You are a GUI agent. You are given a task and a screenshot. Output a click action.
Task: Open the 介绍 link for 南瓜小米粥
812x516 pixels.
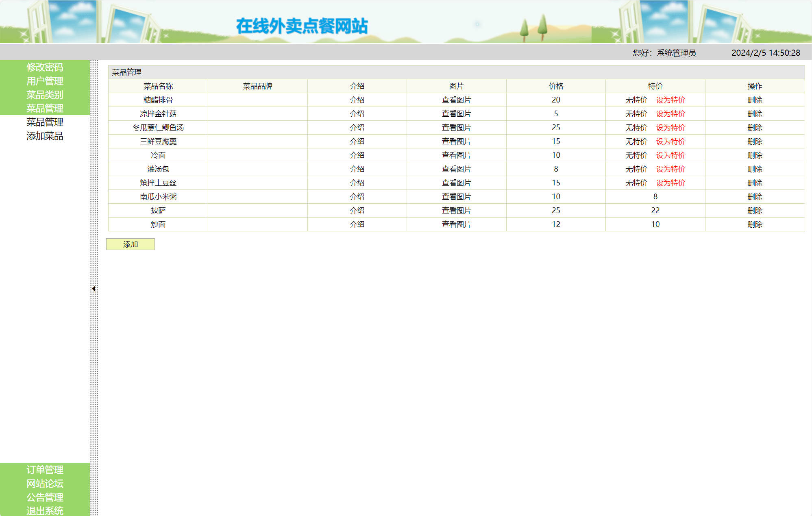point(357,197)
